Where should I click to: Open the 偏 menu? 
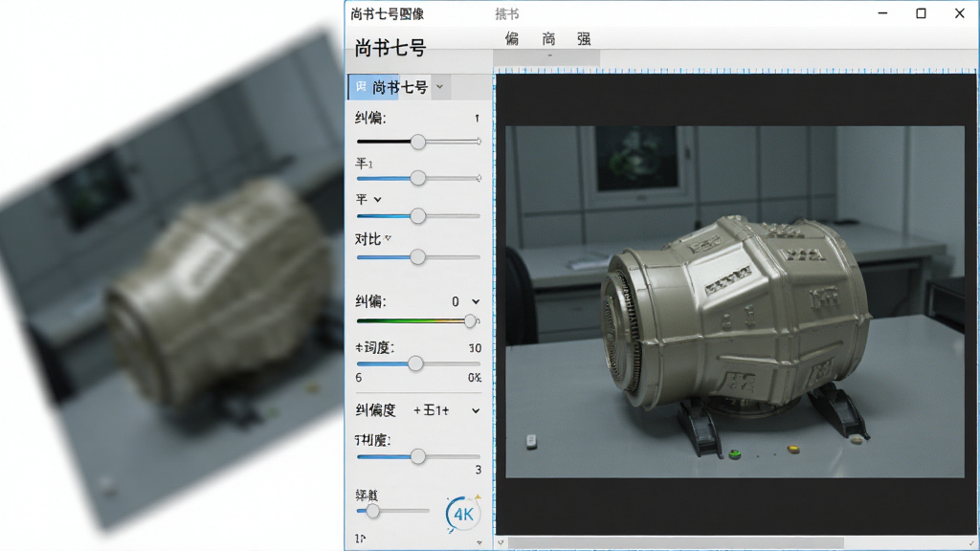click(x=512, y=38)
